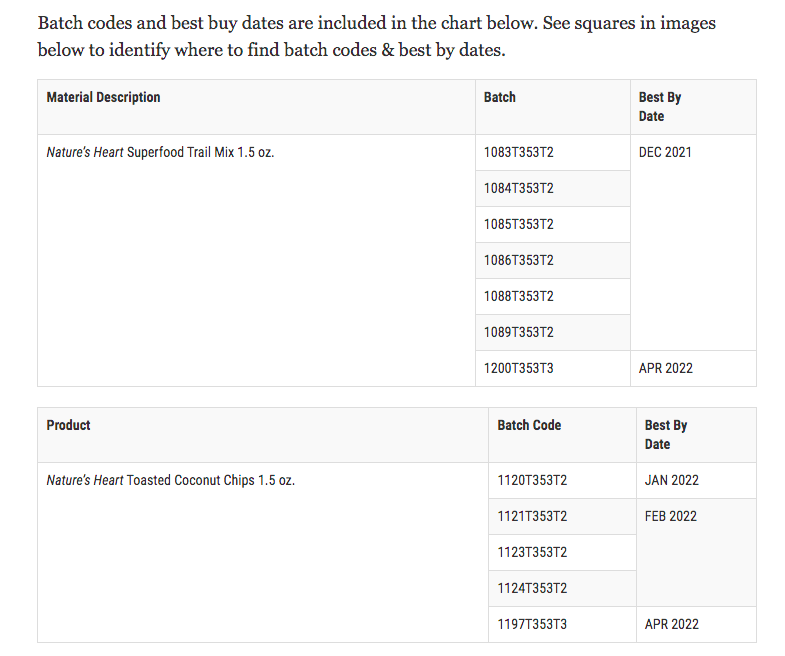Image resolution: width=785 pixels, height=656 pixels.
Task: Click batch code 1084T353T2 cell
Action: coord(553,189)
